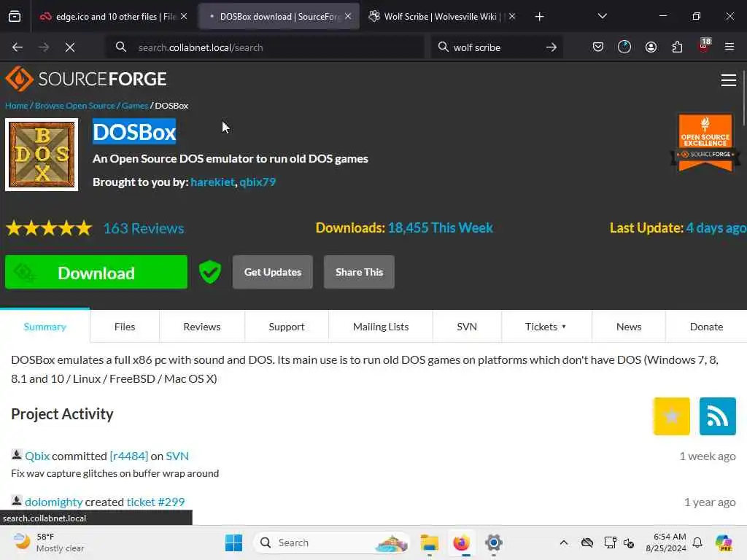Click the address bar URL field
747x560 pixels.
tap(264, 47)
